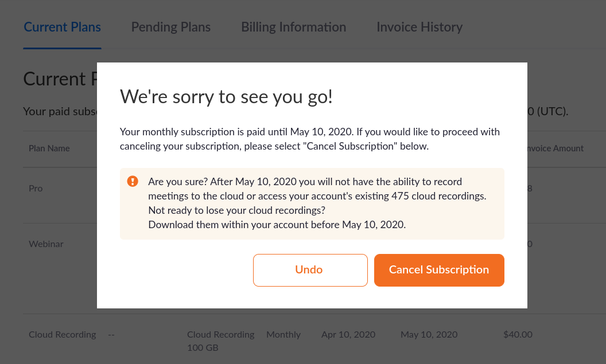Image resolution: width=606 pixels, height=364 pixels.
Task: Go to the Billing Information tab
Action: [x=293, y=27]
